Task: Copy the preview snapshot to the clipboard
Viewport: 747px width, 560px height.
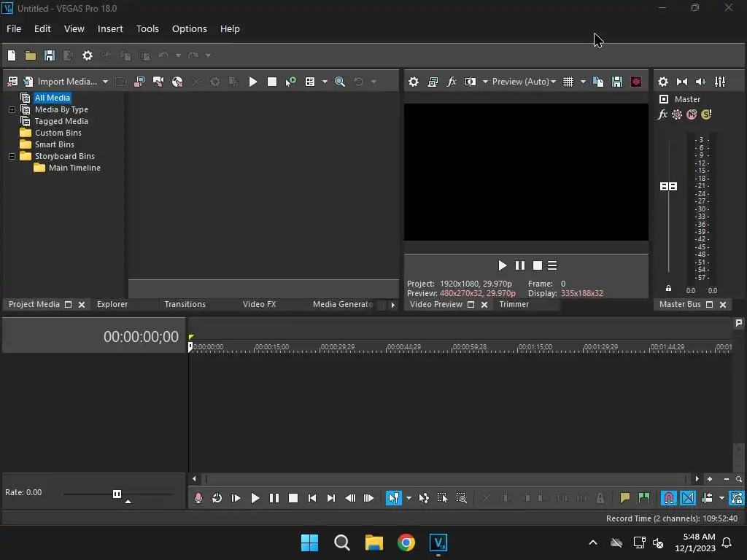Action: (598, 82)
